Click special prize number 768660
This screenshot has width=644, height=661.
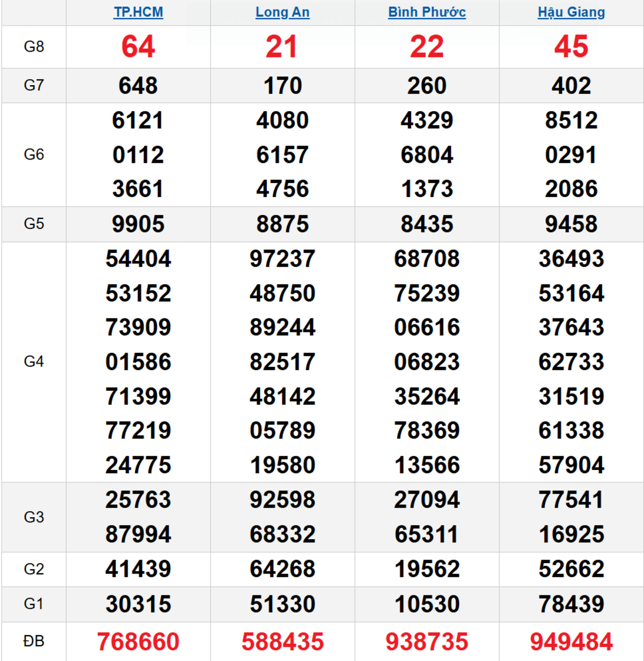138,642
